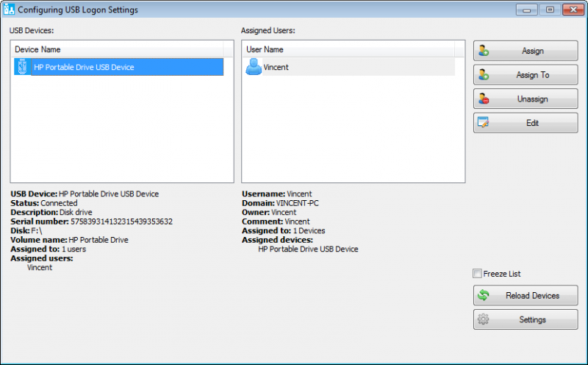Click the User Name column header
The width and height of the screenshot is (588, 365).
pyautogui.click(x=350, y=49)
